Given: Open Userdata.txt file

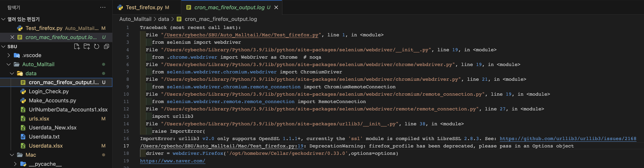Looking at the screenshot, I should tap(44, 137).
